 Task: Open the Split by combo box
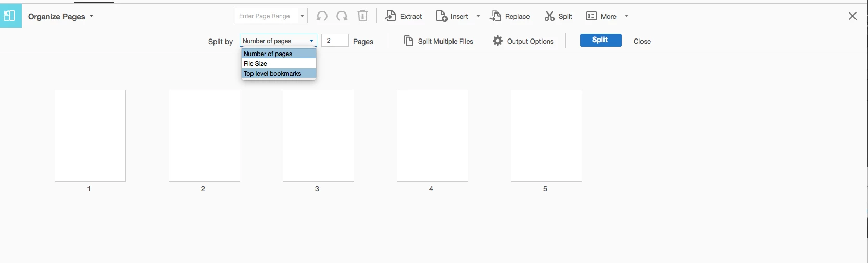coord(278,41)
